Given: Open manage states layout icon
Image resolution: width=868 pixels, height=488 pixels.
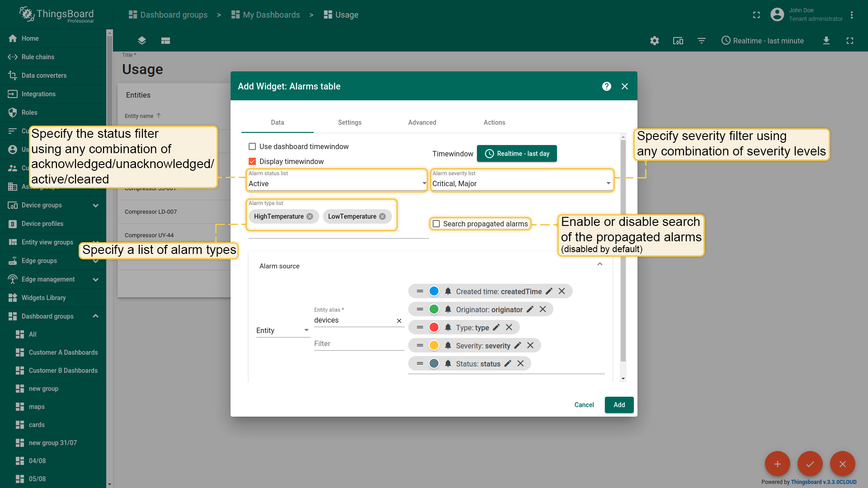Looking at the screenshot, I should point(165,41).
